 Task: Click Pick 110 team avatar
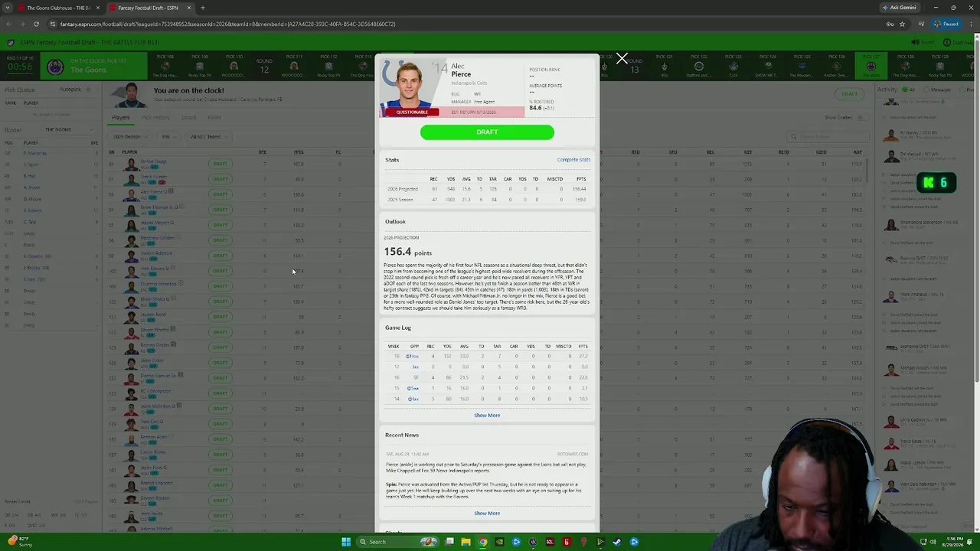234,66
